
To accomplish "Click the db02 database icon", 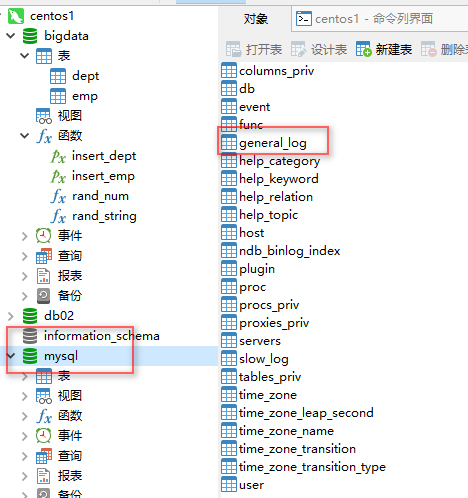I will [30, 316].
